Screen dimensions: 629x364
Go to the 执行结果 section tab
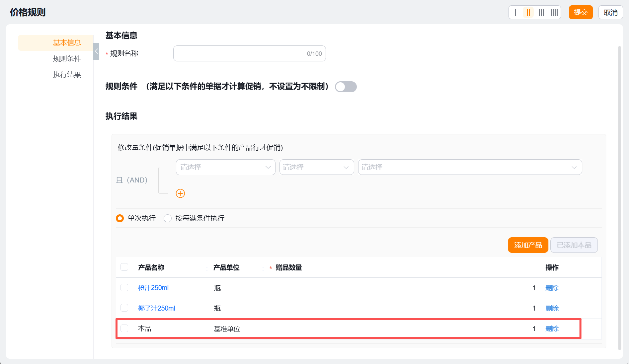pos(67,75)
